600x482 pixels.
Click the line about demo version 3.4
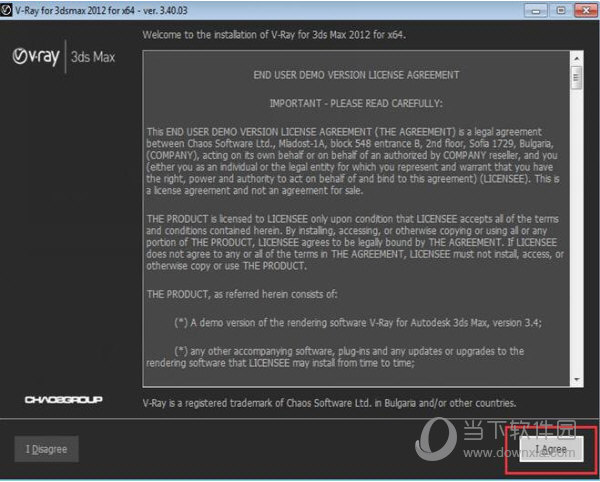[x=358, y=323]
